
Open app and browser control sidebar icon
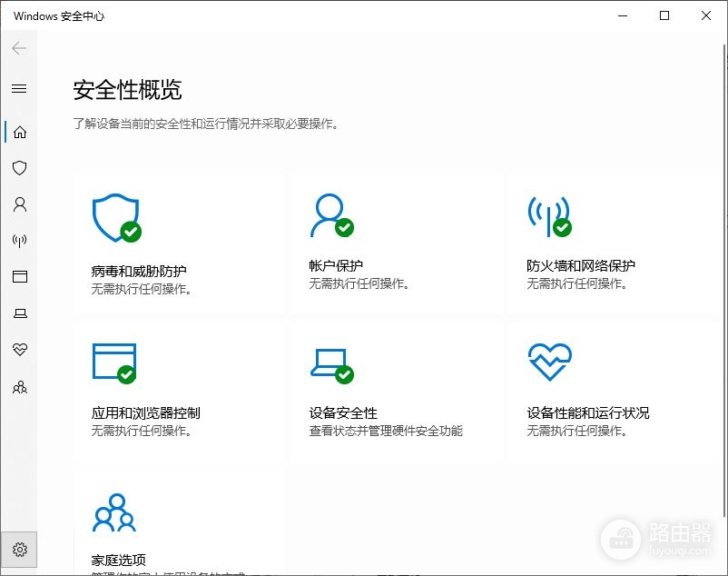[x=19, y=276]
